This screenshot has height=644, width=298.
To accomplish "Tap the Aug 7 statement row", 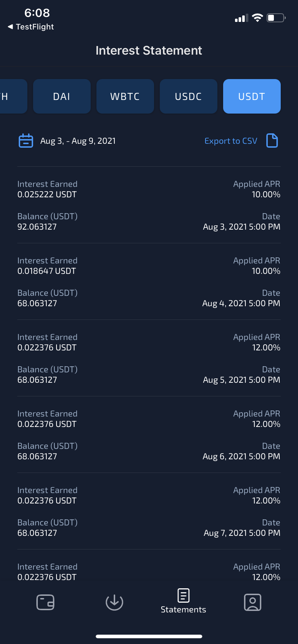I will click(x=149, y=511).
